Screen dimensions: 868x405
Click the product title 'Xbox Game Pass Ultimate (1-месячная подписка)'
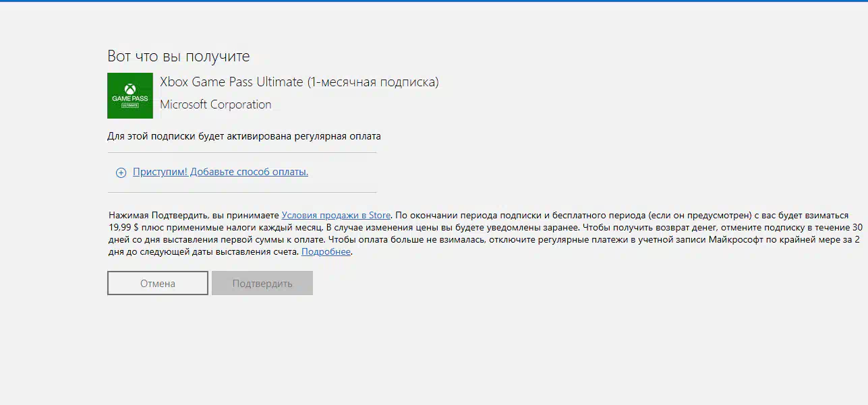coord(299,82)
